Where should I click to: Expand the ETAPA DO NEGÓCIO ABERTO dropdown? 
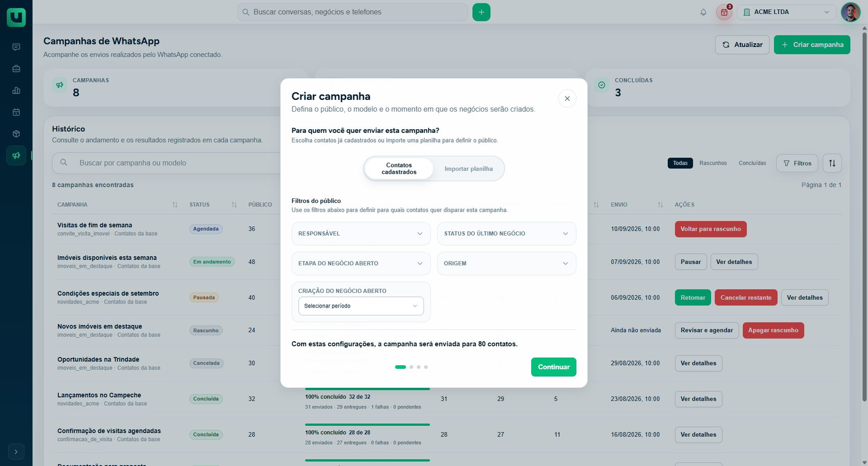[x=361, y=264]
